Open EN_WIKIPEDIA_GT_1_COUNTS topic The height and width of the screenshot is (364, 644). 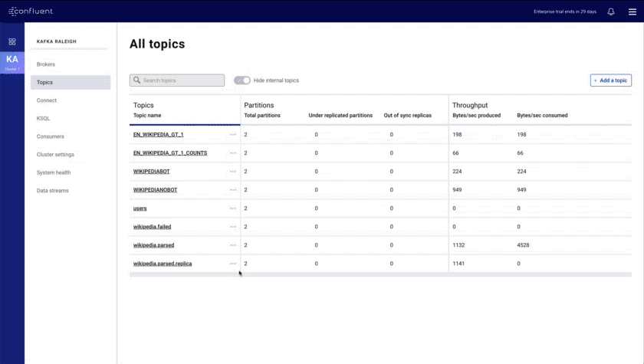click(x=170, y=153)
